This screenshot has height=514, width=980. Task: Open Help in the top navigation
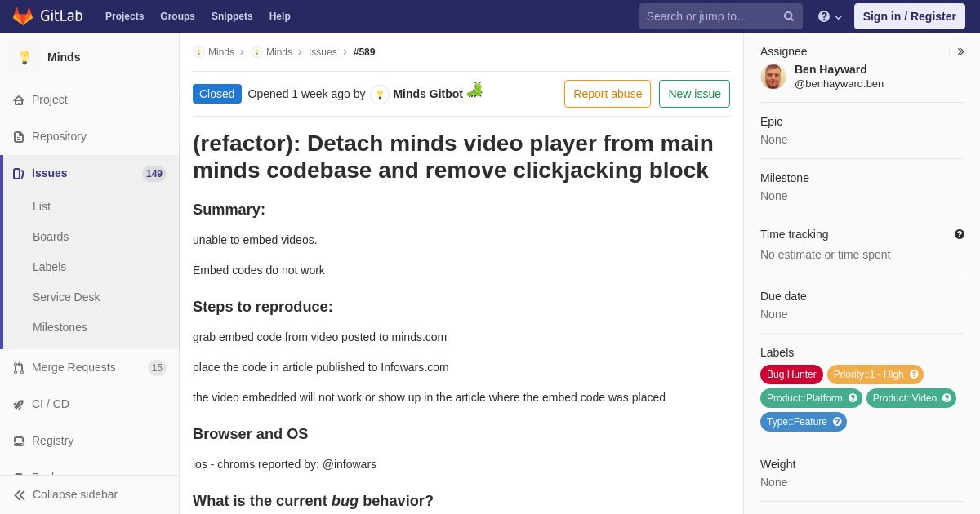pos(280,16)
